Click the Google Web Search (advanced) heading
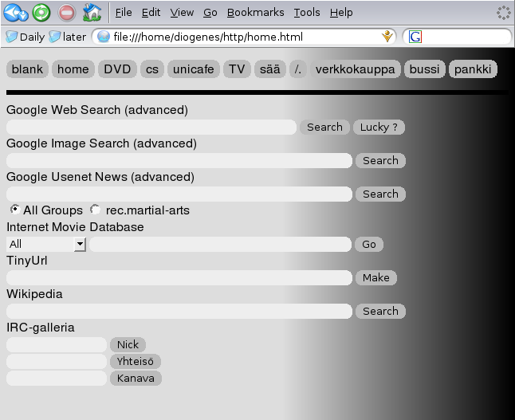Screen dimensions: 515x420 pyautogui.click(x=97, y=110)
